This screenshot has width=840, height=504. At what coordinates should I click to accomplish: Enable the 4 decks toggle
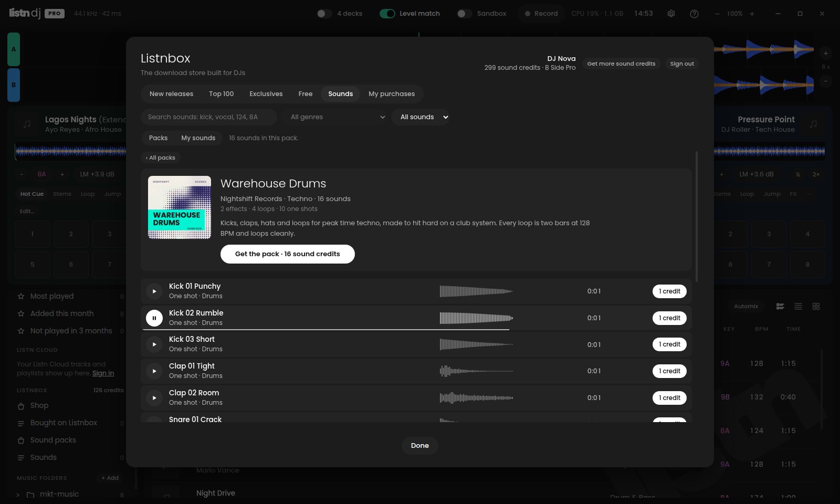(324, 14)
